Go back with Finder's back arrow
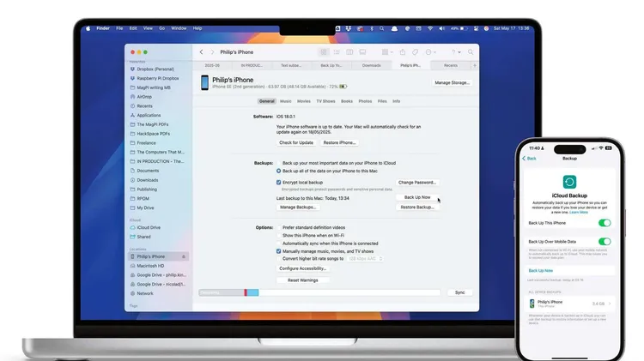 201,52
